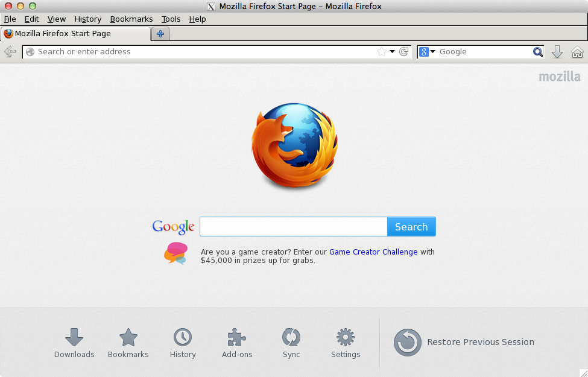The width and height of the screenshot is (588, 377).
Task: Open a new tab with plus button
Action: (160, 34)
